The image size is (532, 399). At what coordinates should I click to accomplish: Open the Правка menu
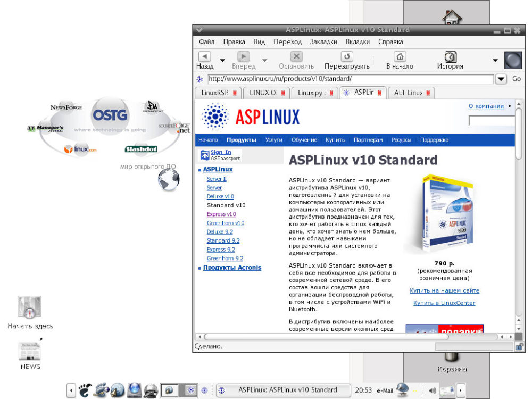(234, 41)
